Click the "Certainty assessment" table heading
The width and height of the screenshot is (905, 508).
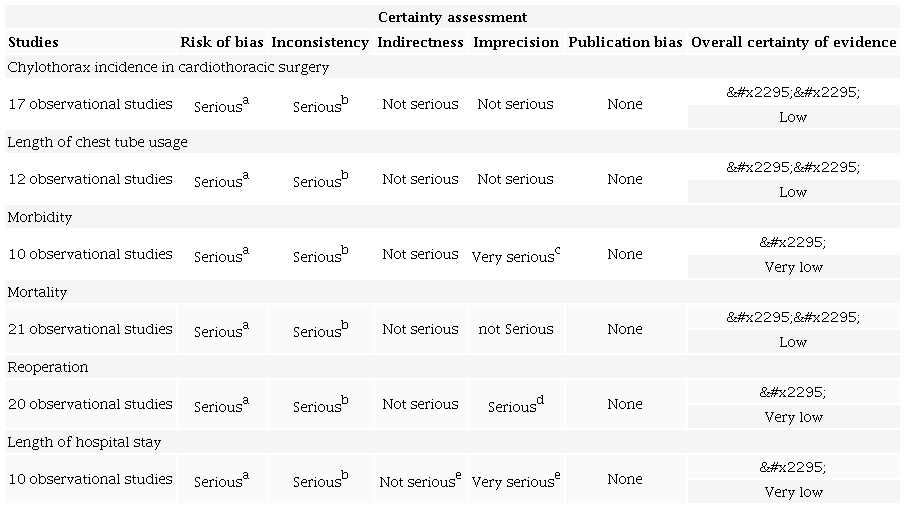pos(452,17)
